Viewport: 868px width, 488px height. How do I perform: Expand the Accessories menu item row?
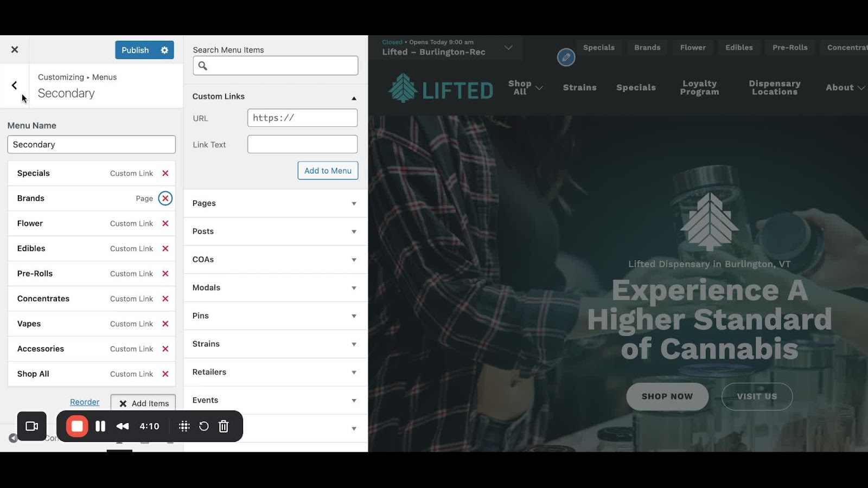click(x=91, y=349)
